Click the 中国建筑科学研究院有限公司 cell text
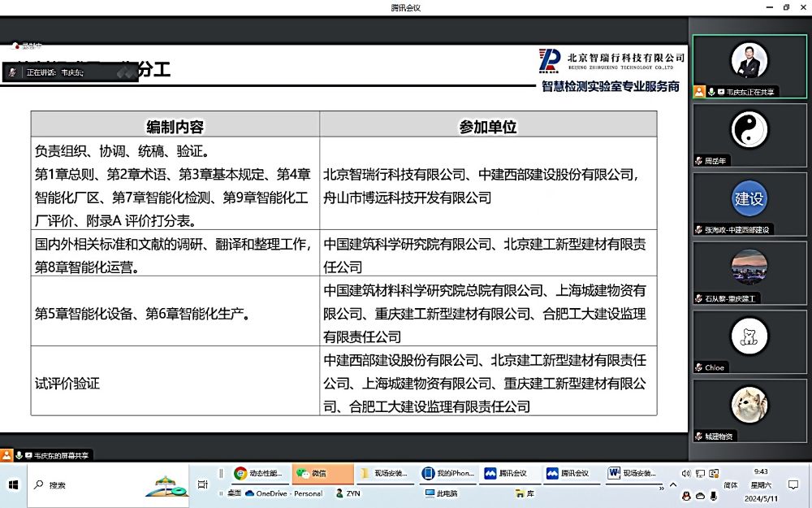812x508 pixels. [408, 244]
